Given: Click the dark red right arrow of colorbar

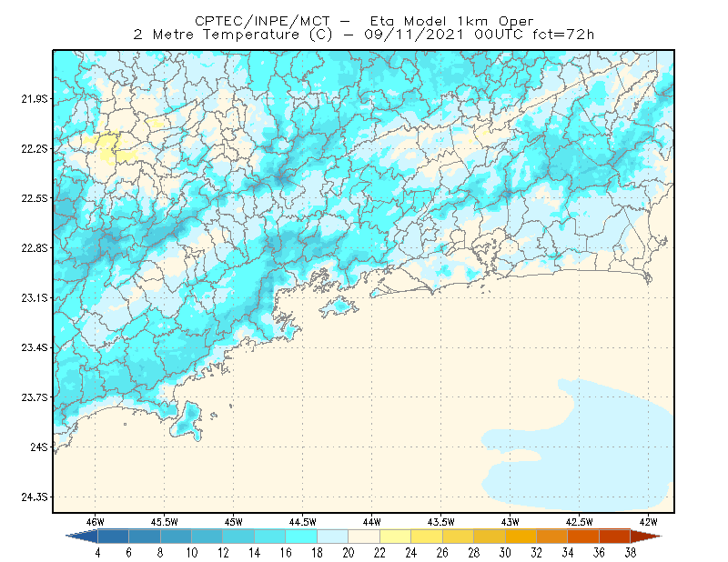Looking at the screenshot, I should click(645, 537).
